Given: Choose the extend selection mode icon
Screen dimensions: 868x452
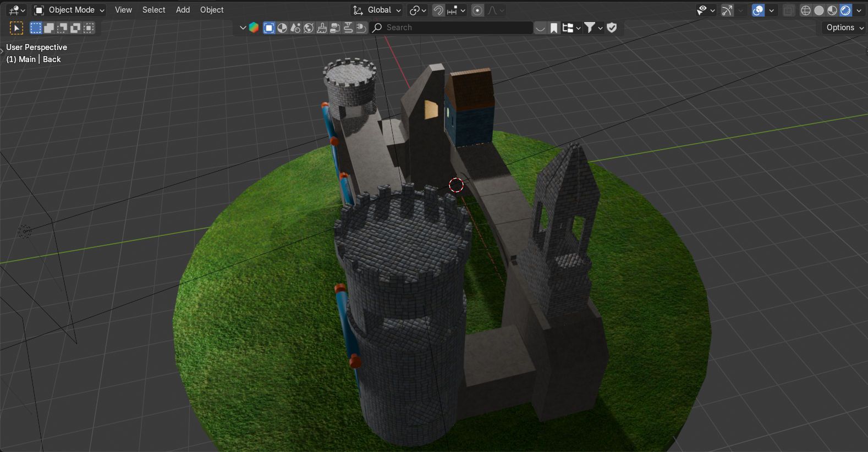Looking at the screenshot, I should point(49,27).
